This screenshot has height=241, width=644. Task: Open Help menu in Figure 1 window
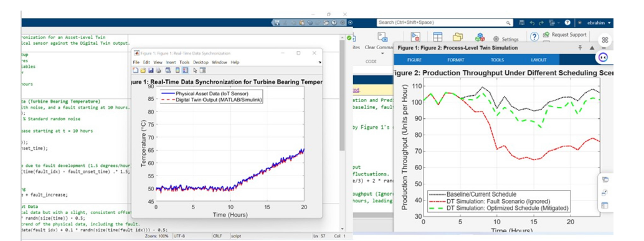[235, 62]
